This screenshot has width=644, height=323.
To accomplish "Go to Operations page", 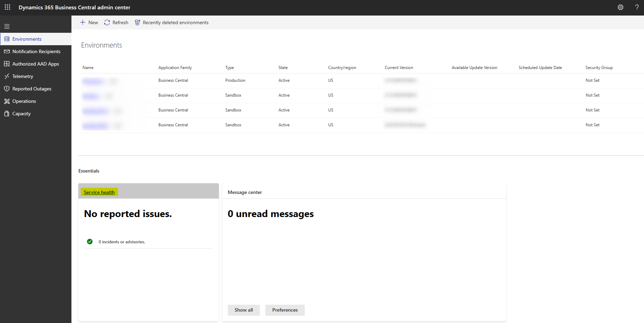I will click(36, 101).
